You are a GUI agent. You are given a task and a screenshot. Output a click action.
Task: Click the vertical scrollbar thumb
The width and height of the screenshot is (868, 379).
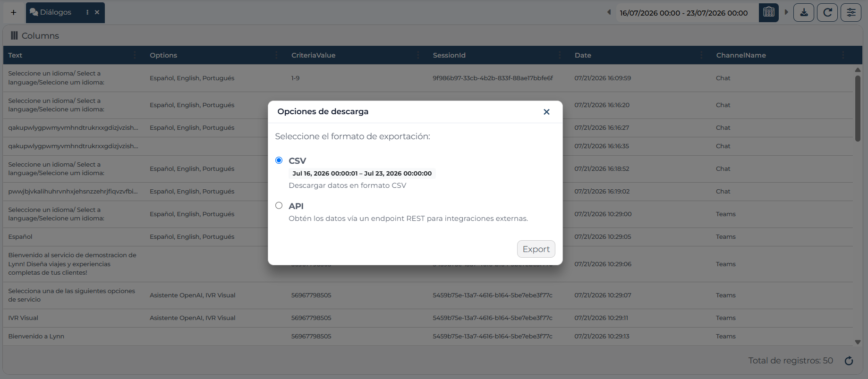click(x=858, y=109)
